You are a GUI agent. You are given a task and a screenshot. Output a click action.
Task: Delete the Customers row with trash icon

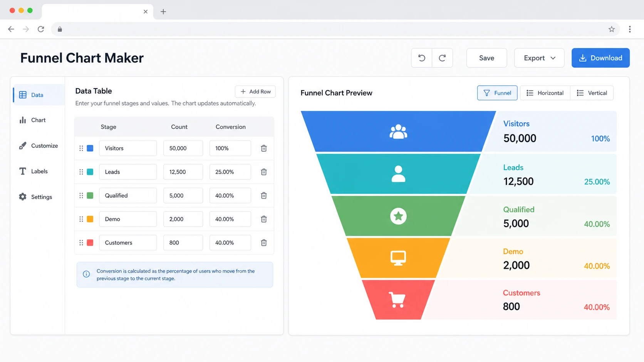(264, 243)
